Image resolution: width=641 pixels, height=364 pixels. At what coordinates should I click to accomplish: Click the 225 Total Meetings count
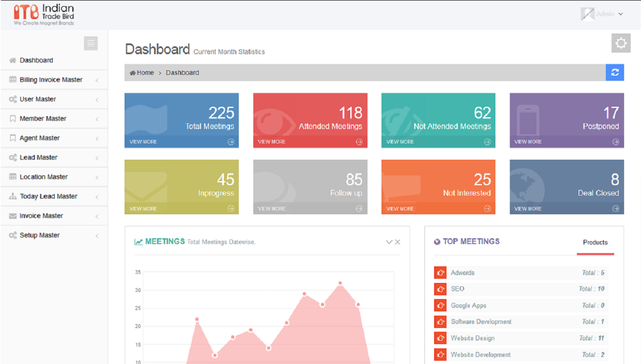tap(222, 113)
